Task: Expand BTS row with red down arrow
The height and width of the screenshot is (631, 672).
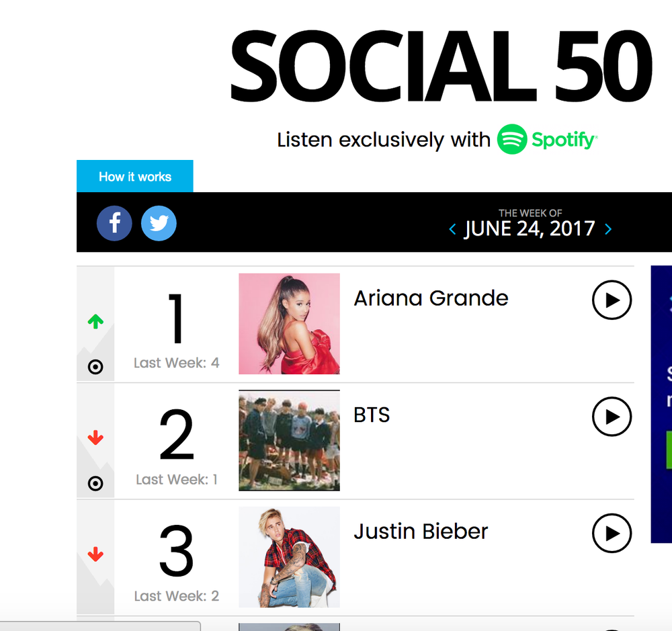Action: [95, 437]
